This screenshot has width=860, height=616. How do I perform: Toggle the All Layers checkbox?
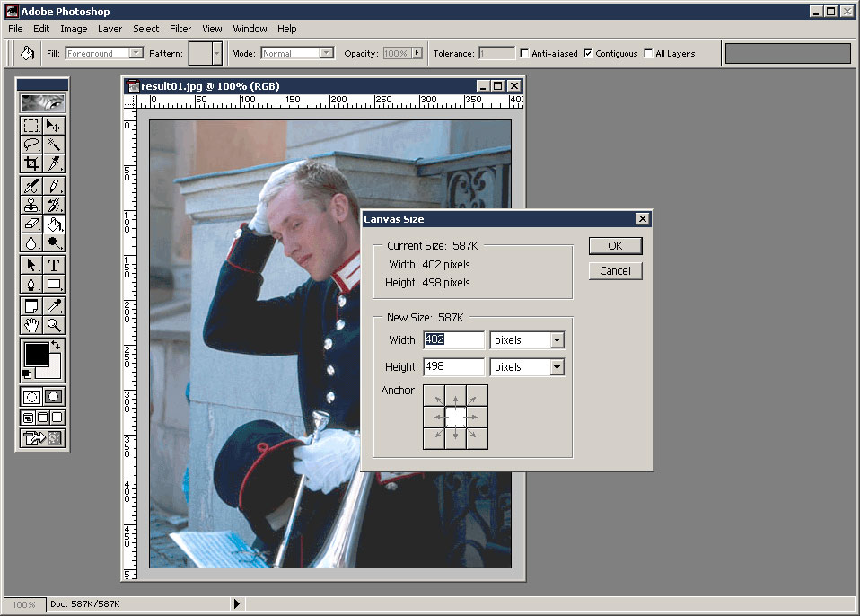click(647, 54)
